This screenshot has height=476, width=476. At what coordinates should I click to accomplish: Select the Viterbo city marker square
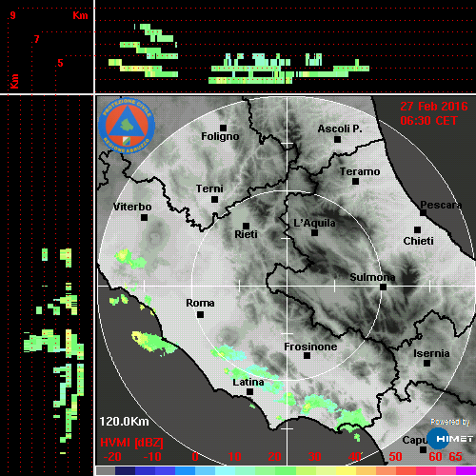pos(144,217)
